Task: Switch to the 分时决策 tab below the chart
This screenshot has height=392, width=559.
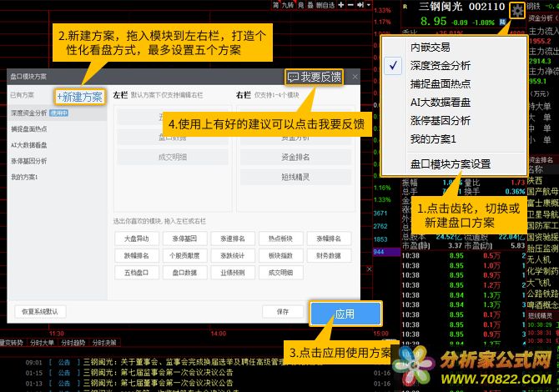Action: tap(104, 343)
